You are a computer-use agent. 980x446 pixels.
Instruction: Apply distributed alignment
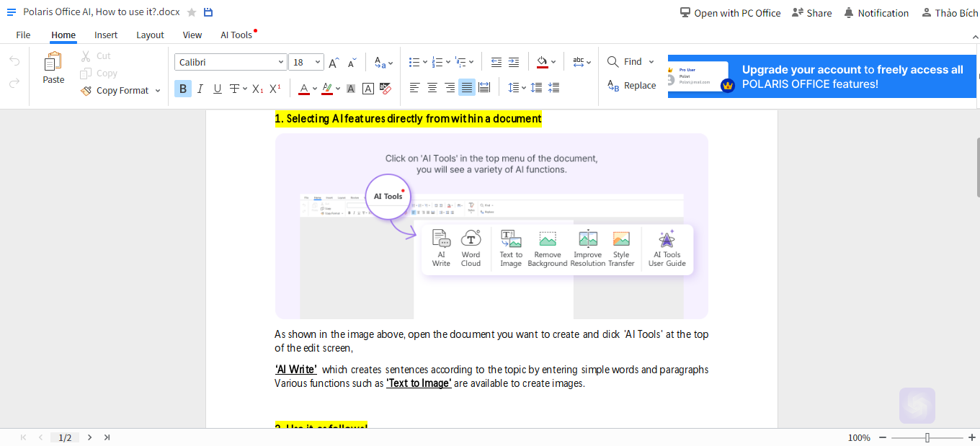tap(484, 87)
